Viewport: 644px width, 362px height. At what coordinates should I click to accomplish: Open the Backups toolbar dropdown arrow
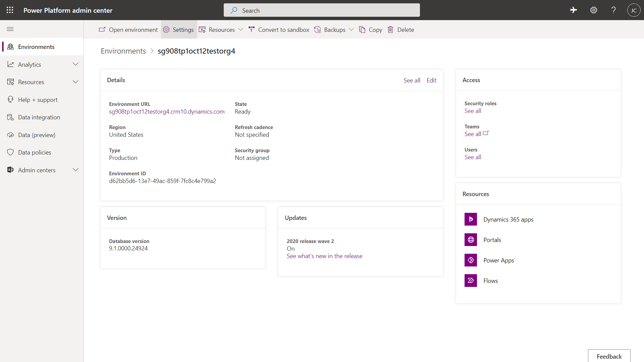coord(351,29)
